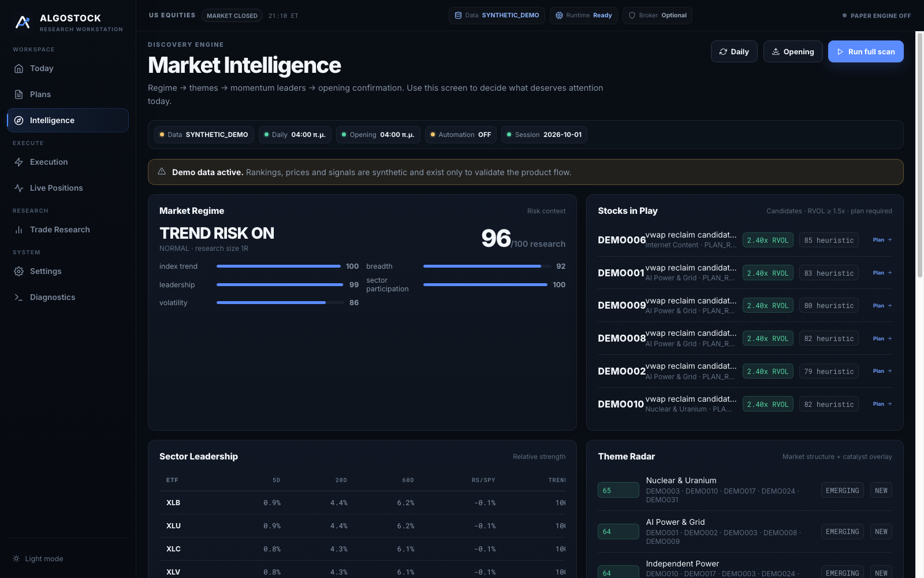This screenshot has height=578, width=924.
Task: Open Plan link for DEMO0008
Action: coord(882,339)
